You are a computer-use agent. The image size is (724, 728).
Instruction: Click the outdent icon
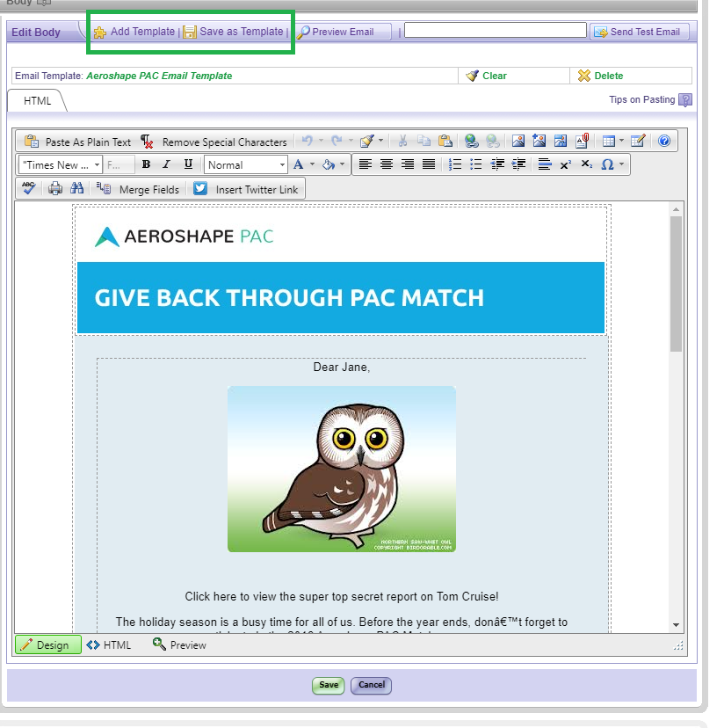[x=497, y=164]
